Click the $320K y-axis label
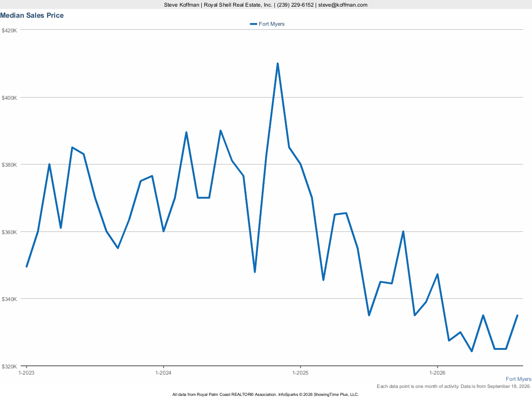 tap(9, 366)
